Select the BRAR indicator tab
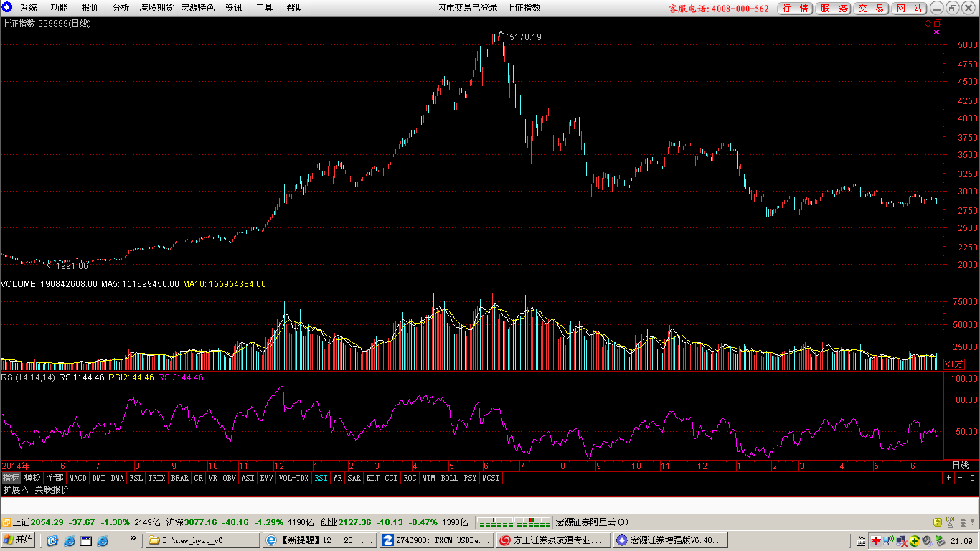 tap(180, 478)
